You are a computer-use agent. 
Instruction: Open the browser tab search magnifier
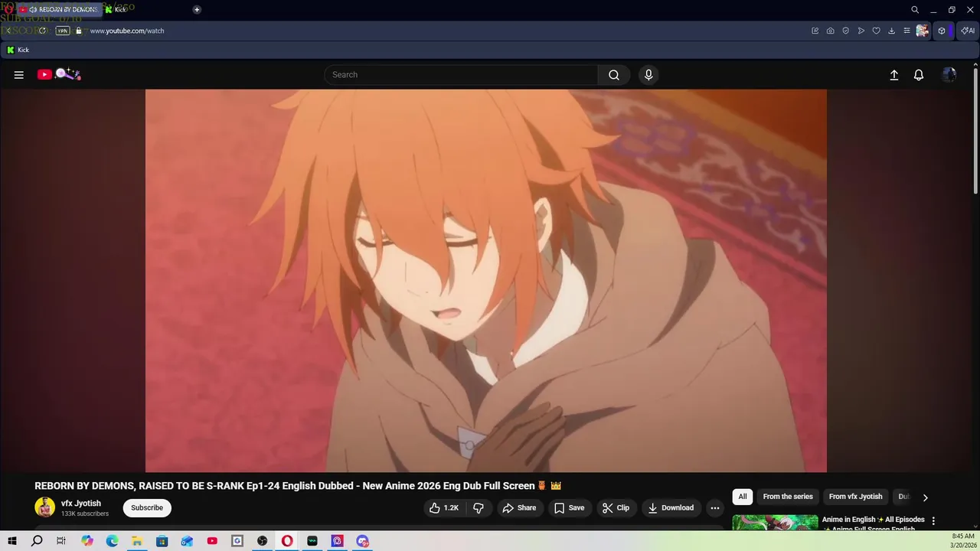pyautogui.click(x=915, y=10)
